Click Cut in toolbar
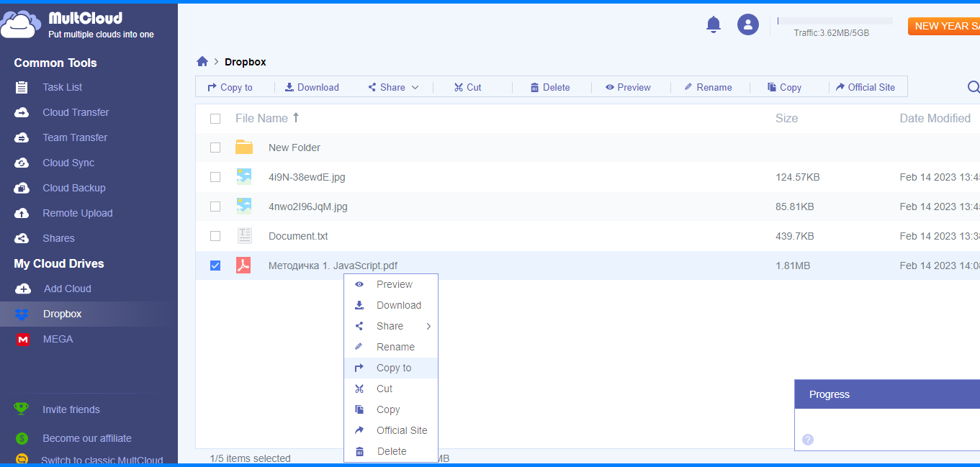Screen dimensions: 980x467 (x=467, y=87)
